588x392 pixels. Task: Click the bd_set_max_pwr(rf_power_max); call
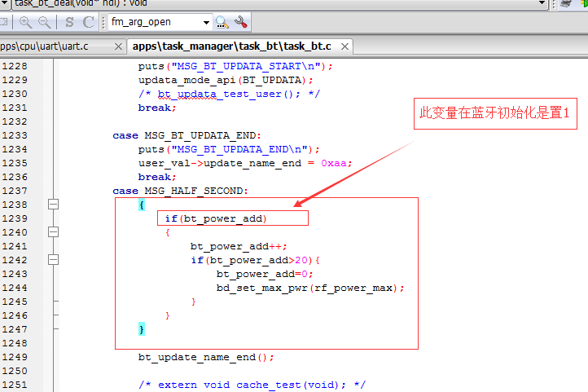pos(310,288)
